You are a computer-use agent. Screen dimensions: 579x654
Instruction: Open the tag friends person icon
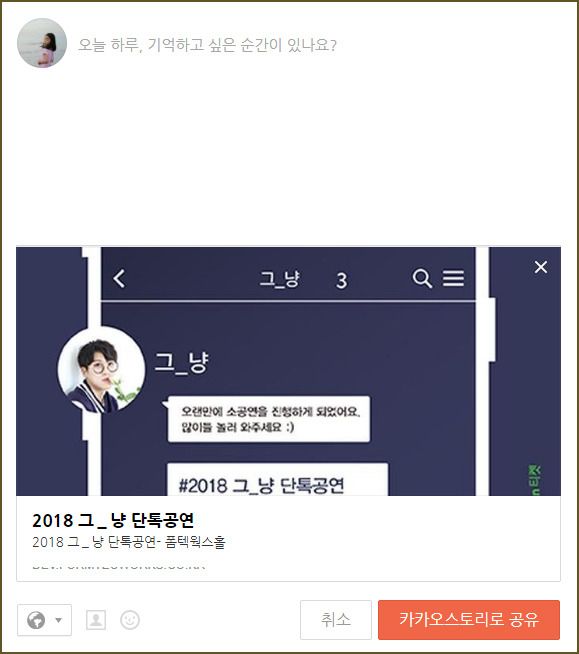pos(96,620)
